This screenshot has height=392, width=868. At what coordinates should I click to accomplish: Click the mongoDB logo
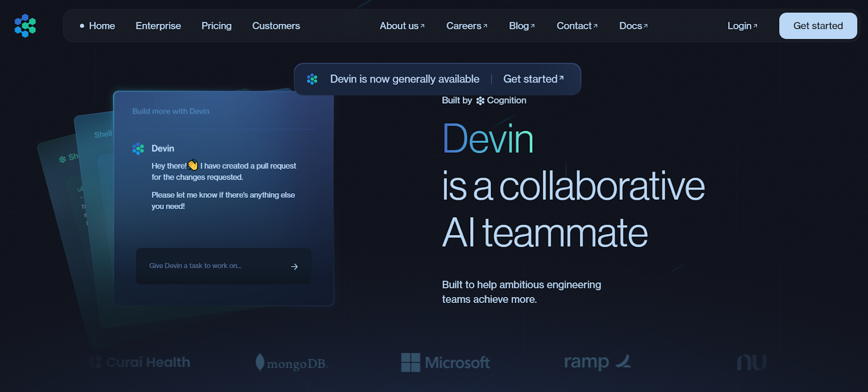coord(292,363)
